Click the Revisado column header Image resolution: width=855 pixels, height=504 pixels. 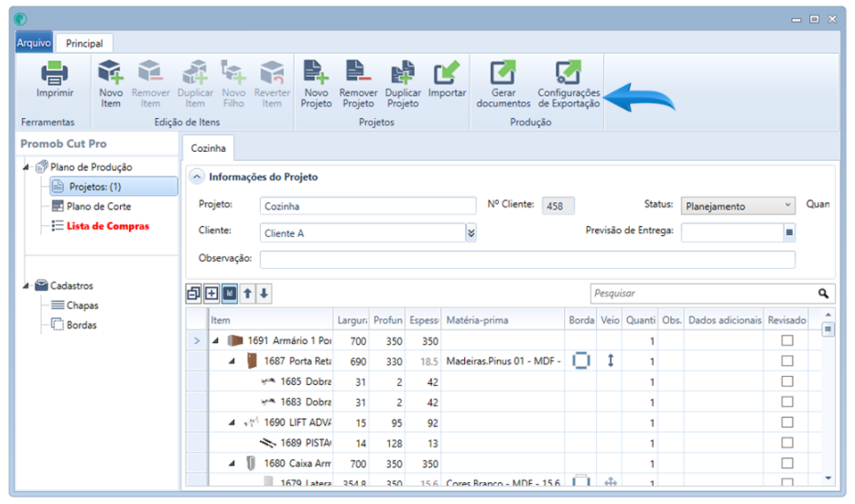pyautogui.click(x=786, y=320)
